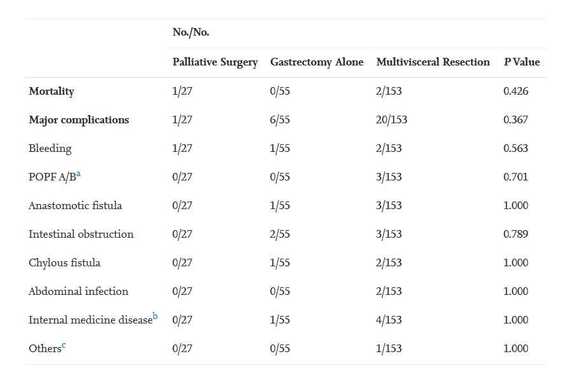The image size is (588, 375).
Task: Select the Palliative Surgery column header
Action: click(215, 62)
